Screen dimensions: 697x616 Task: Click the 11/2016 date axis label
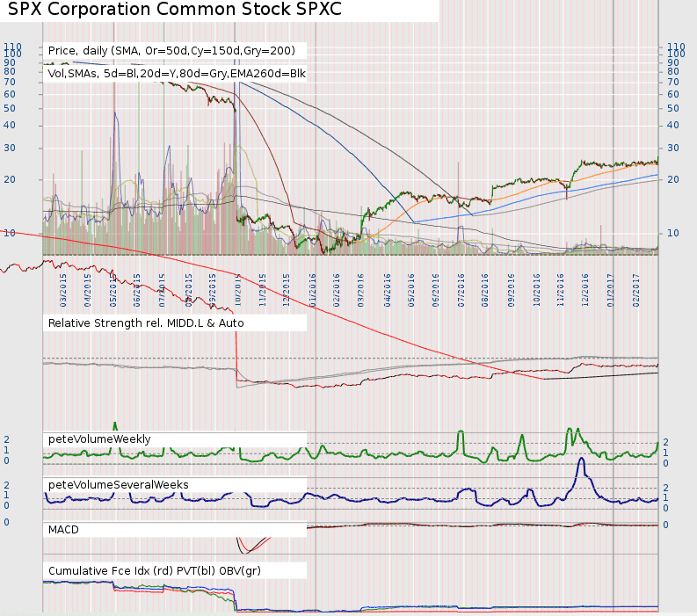click(x=561, y=290)
